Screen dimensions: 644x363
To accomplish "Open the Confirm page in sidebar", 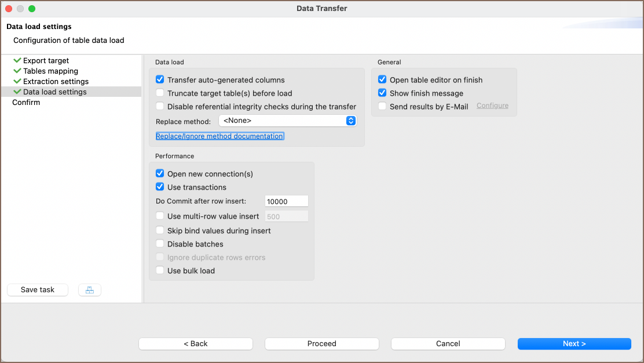I will 26,102.
